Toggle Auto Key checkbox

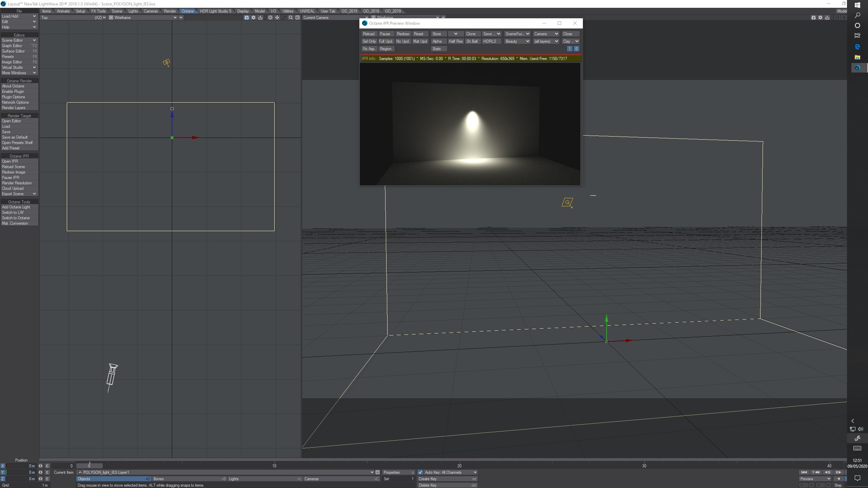[420, 472]
